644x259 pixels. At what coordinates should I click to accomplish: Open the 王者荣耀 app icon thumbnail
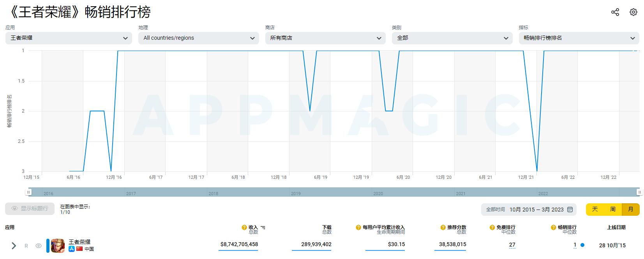pyautogui.click(x=58, y=245)
